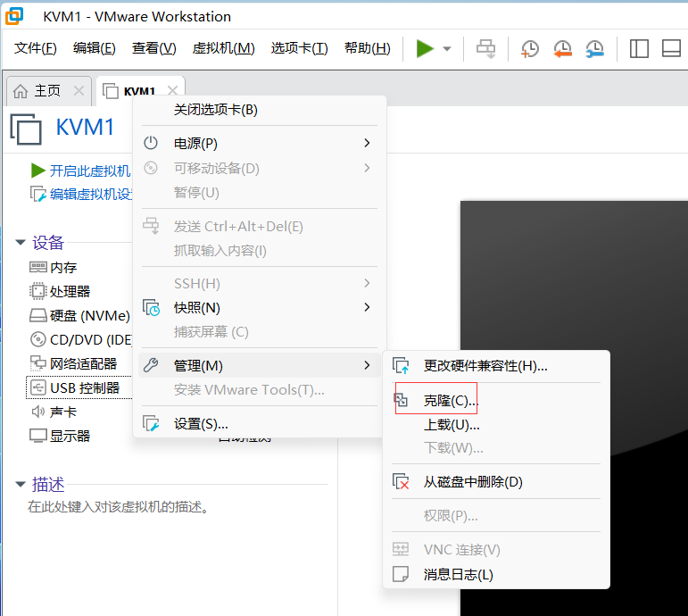Viewport: 688px width, 616px height.
Task: Choose 克隆(C)... in the submenu
Action: coord(496,401)
